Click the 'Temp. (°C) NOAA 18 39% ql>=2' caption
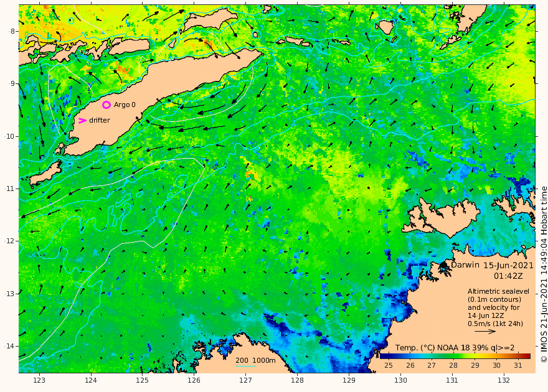This screenshot has width=548, height=392. pyautogui.click(x=455, y=348)
